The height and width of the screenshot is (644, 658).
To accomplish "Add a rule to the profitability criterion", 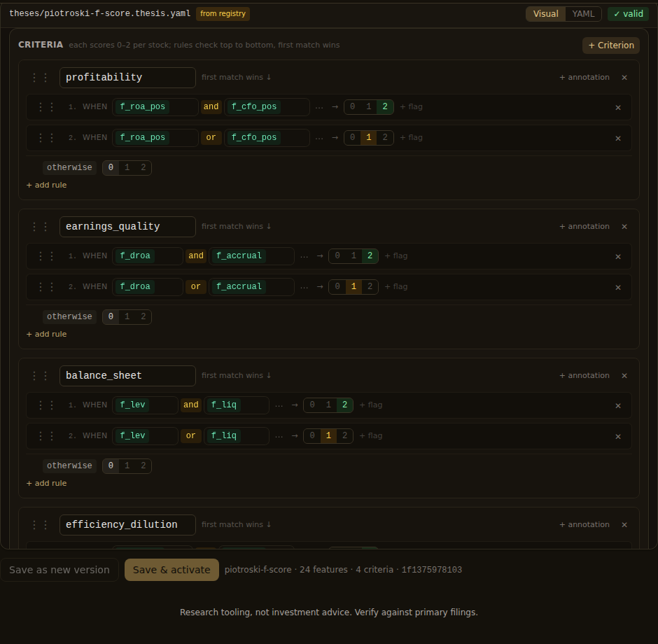I will pos(47,185).
